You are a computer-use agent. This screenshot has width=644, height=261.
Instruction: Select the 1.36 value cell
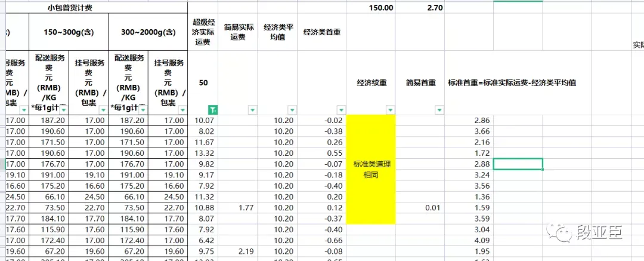tap(469, 196)
